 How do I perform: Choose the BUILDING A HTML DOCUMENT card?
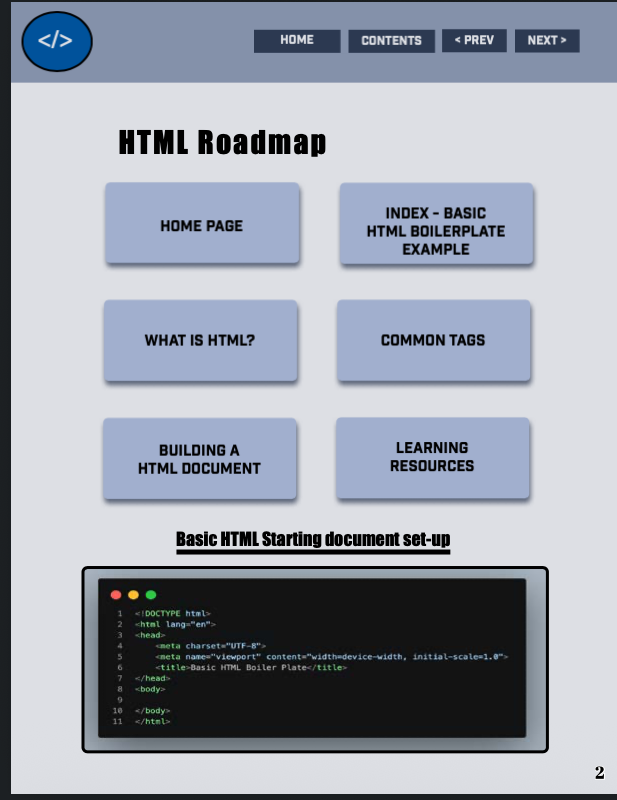point(200,458)
